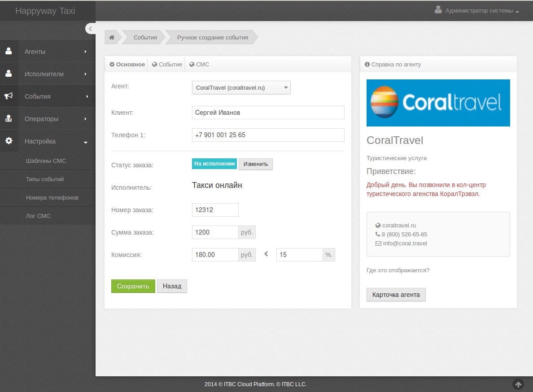533x392 pixels.
Task: Click the Номер заказа field 12312
Action: 215,210
